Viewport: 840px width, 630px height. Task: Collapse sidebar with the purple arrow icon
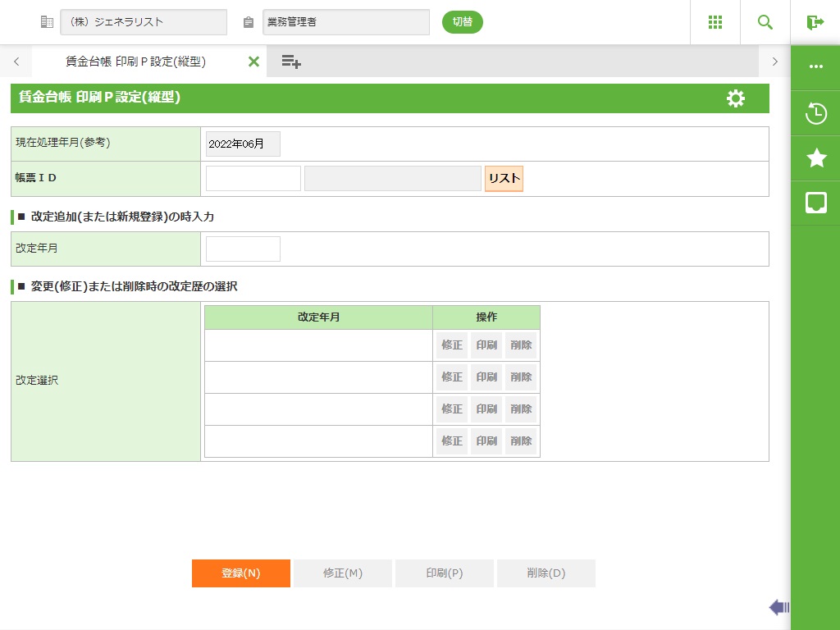pyautogui.click(x=778, y=607)
